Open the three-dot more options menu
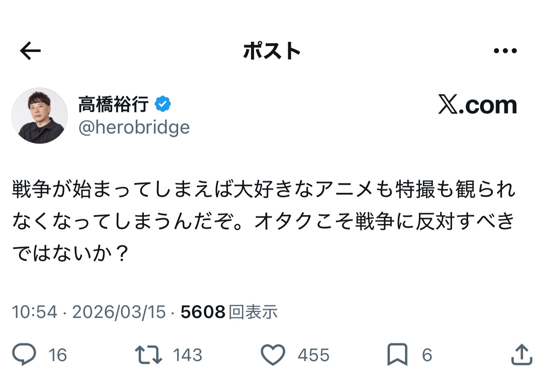The height and width of the screenshot is (392, 546). 505,51
